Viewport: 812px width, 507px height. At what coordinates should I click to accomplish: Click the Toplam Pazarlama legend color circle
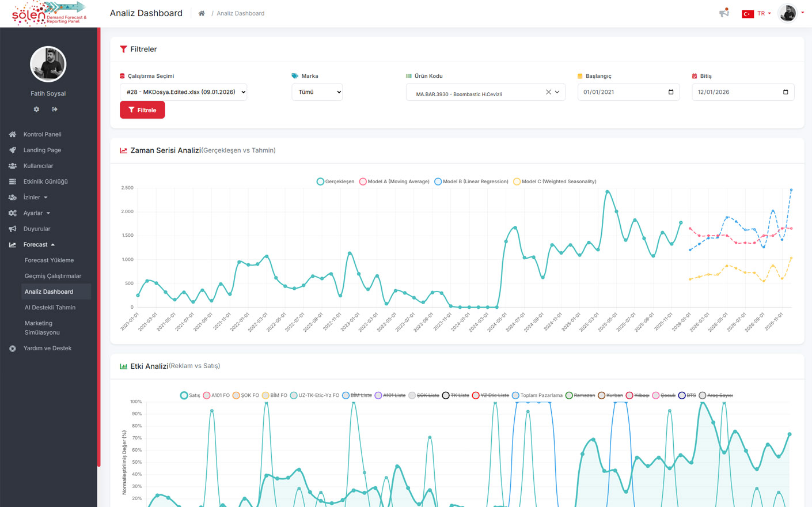pos(515,395)
